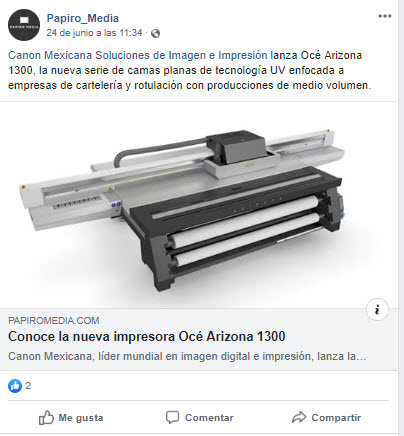The image size is (404, 436).
Task: Open headline Conoce la nueva impresora Océ Arizona
Action: [147, 336]
